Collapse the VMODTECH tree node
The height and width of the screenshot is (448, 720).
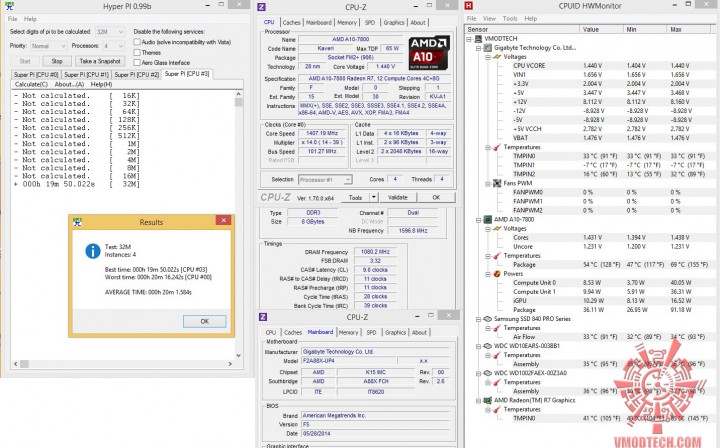[469, 39]
